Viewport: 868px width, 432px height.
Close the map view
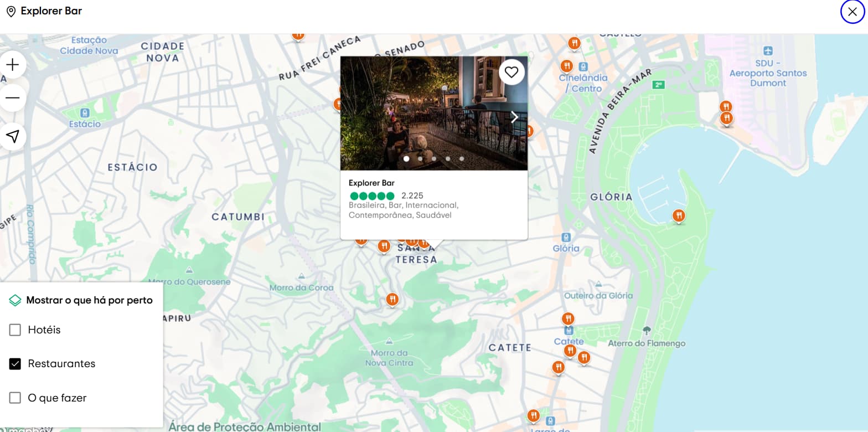852,12
